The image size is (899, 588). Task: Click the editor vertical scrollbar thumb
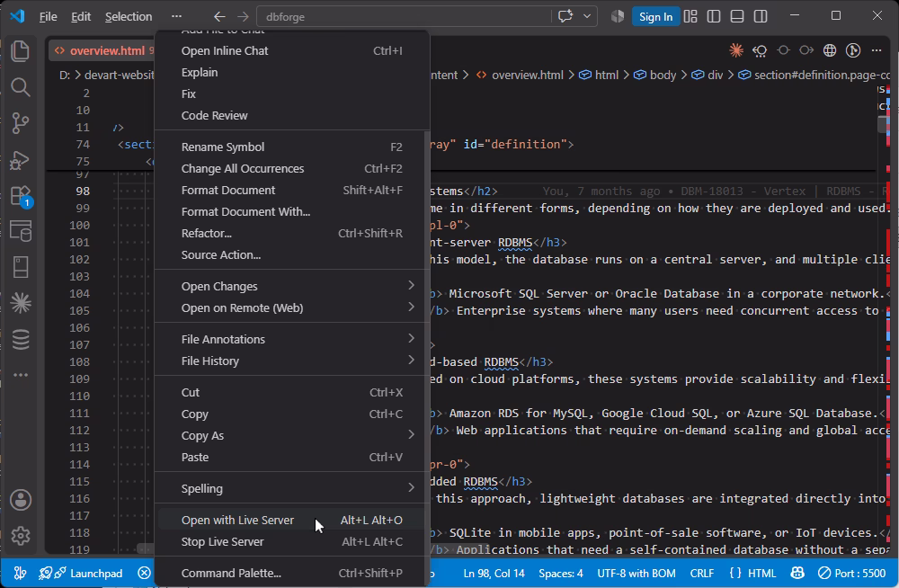tap(882, 124)
